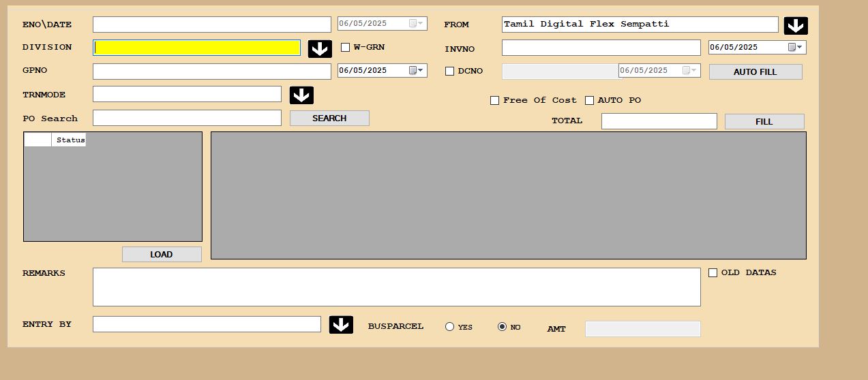Tick the DCNO checkbox
This screenshot has height=380, width=868.
click(x=449, y=71)
